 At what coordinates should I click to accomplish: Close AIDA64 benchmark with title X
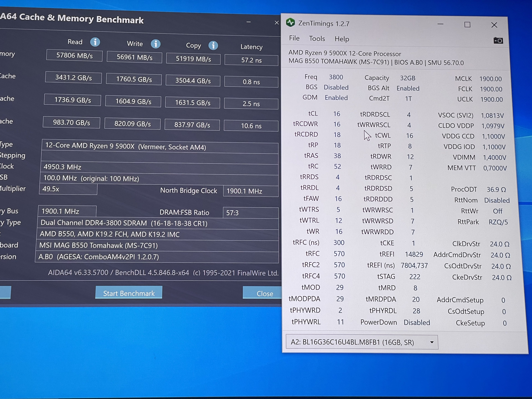[x=277, y=23]
